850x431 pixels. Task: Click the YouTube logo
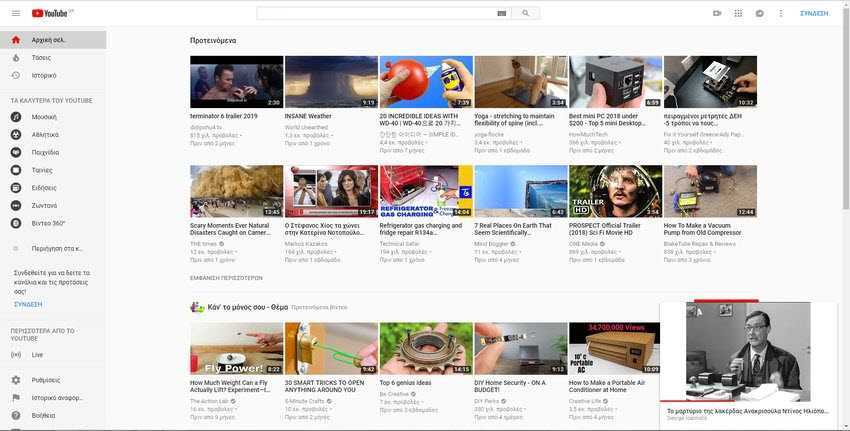tap(52, 13)
